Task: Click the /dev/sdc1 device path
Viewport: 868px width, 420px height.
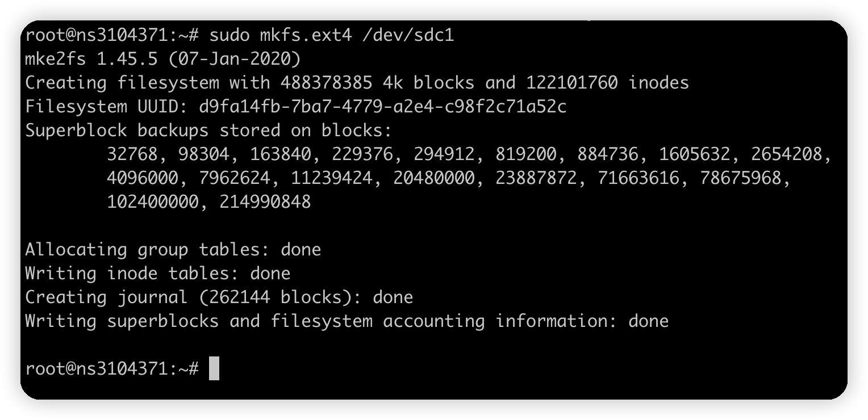Action: coord(408,36)
